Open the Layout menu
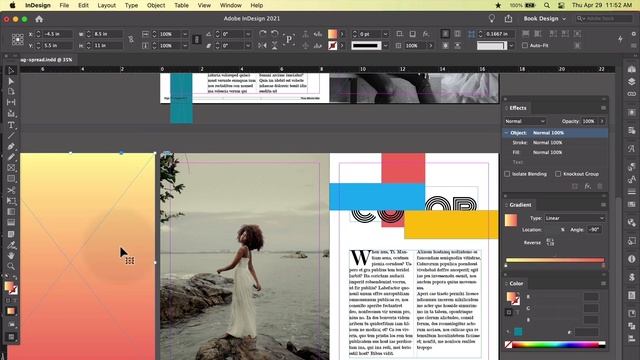 click(107, 5)
